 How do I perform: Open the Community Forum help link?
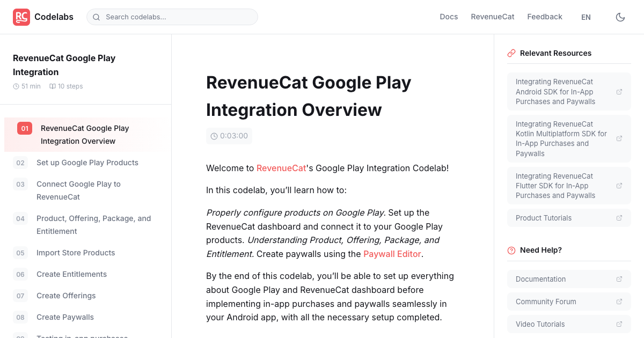[x=569, y=302]
